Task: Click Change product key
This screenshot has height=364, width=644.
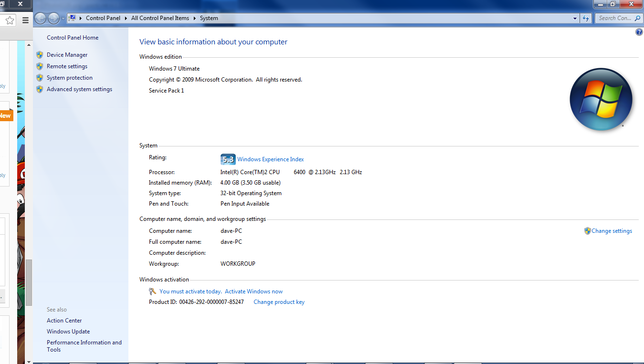Action: point(279,302)
